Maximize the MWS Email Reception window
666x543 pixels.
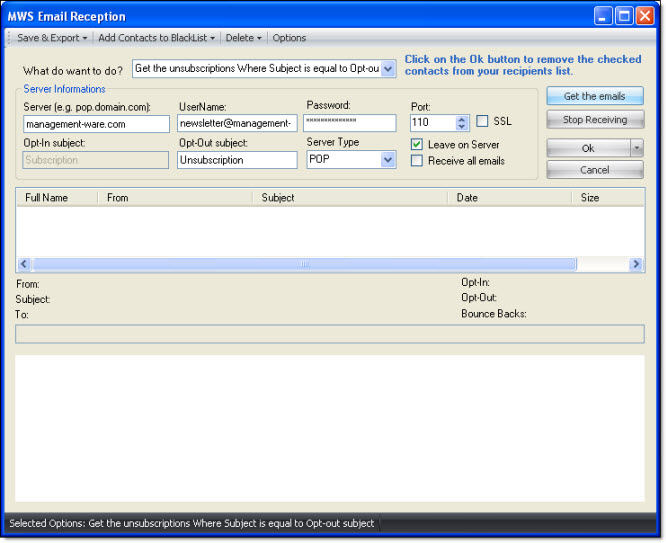click(624, 16)
